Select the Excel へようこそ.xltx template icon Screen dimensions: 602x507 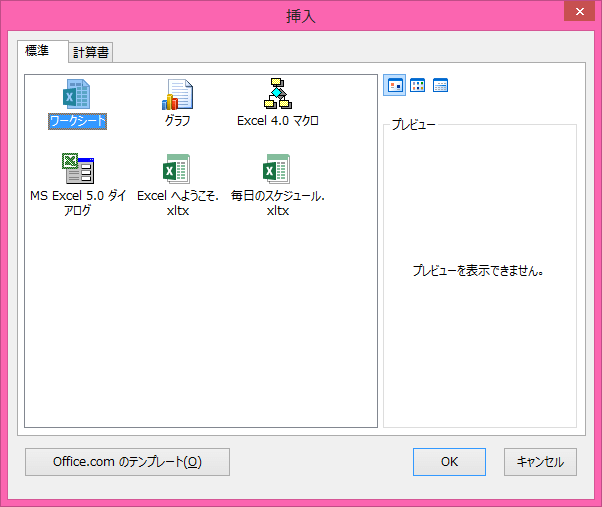pos(177,168)
